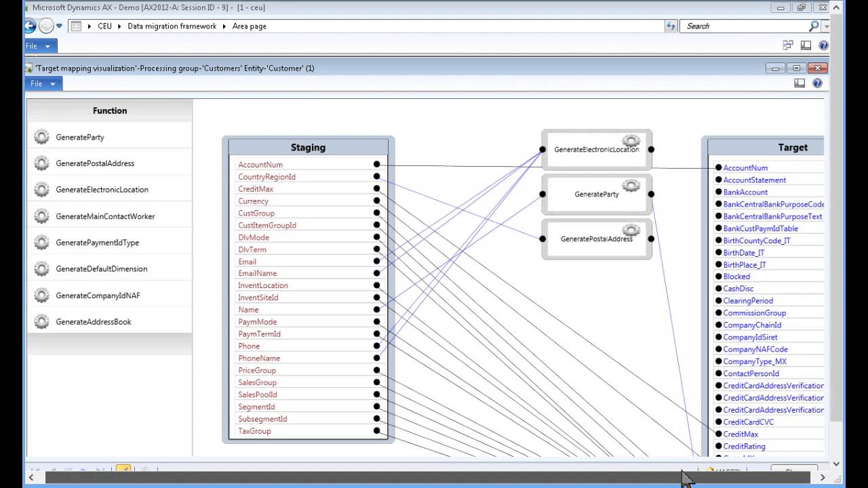Viewport: 868px width, 488px height.
Task: Click the blue back navigation arrow
Action: 29,26
